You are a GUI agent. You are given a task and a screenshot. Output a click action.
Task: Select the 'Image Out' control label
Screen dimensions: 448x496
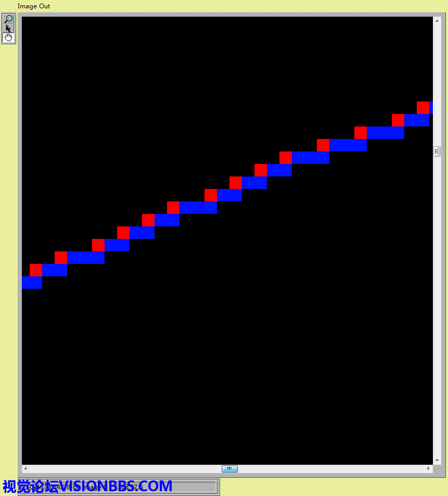(x=34, y=6)
